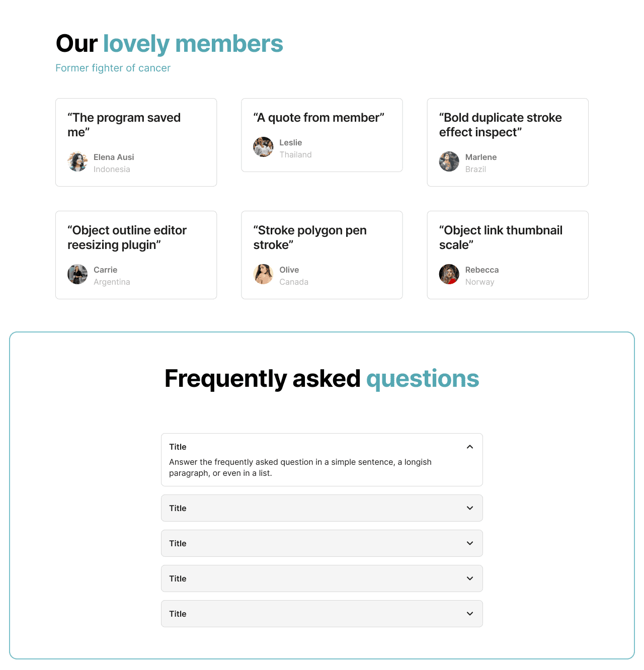The height and width of the screenshot is (670, 644).
Task: Click Rebecca's location label 'Norway'
Action: coord(480,282)
